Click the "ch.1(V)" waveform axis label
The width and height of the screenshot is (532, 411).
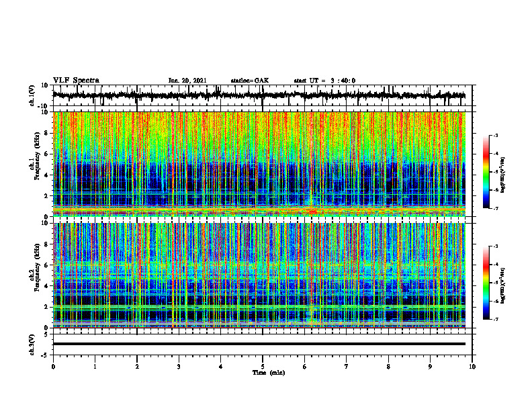32,95
